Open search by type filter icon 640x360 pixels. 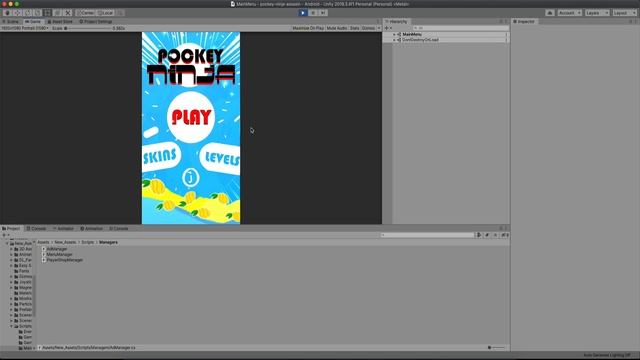click(x=479, y=235)
